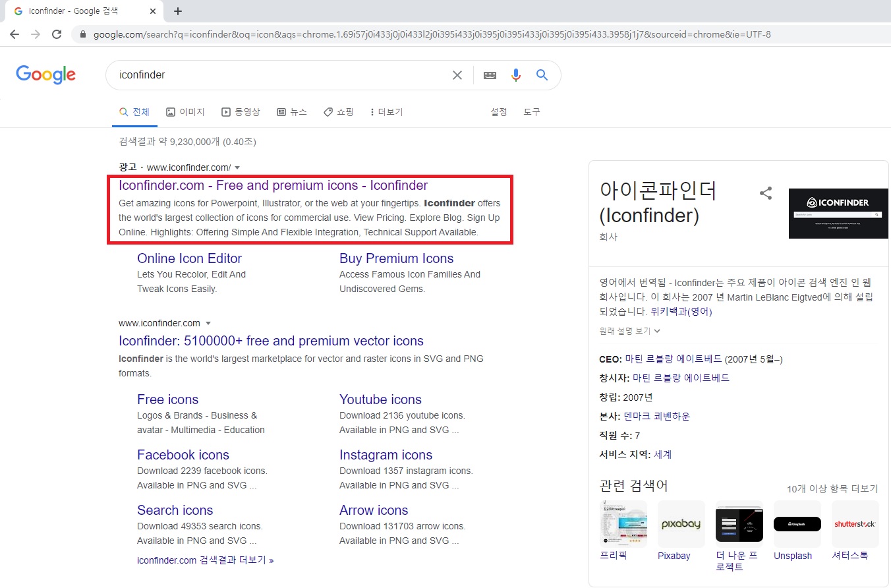Open the Buy Premium Icons link
The height and width of the screenshot is (588, 891).
click(x=396, y=258)
